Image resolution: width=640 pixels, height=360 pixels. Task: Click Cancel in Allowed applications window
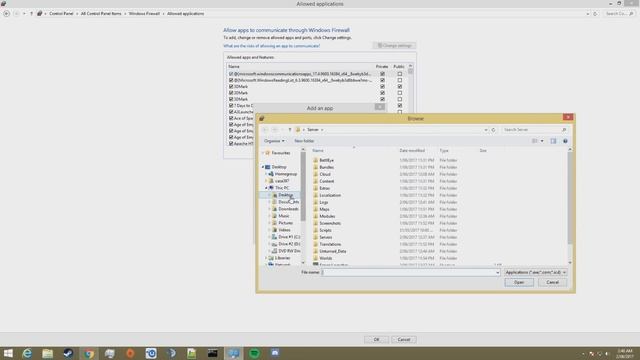pos(404,340)
